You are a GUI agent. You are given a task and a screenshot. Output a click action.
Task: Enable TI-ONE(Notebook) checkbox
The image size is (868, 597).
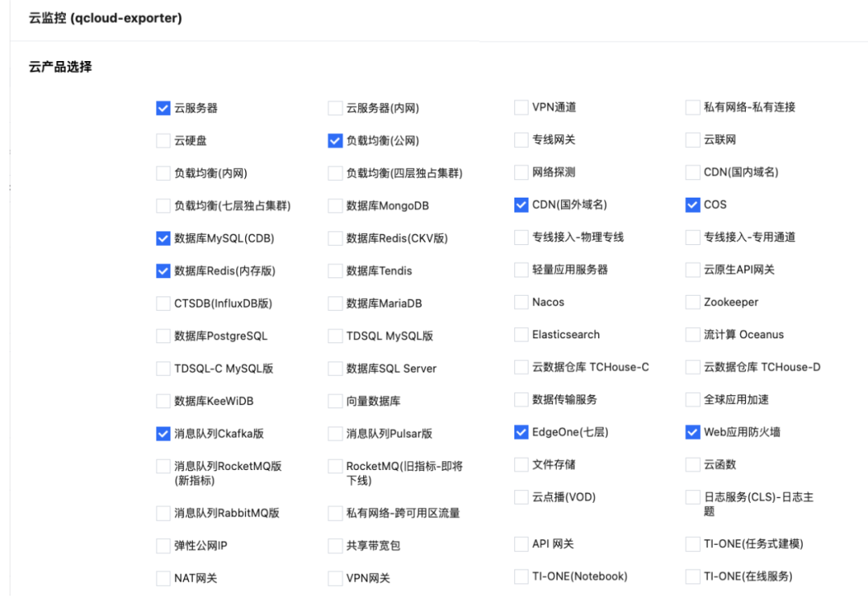pyautogui.click(x=521, y=577)
